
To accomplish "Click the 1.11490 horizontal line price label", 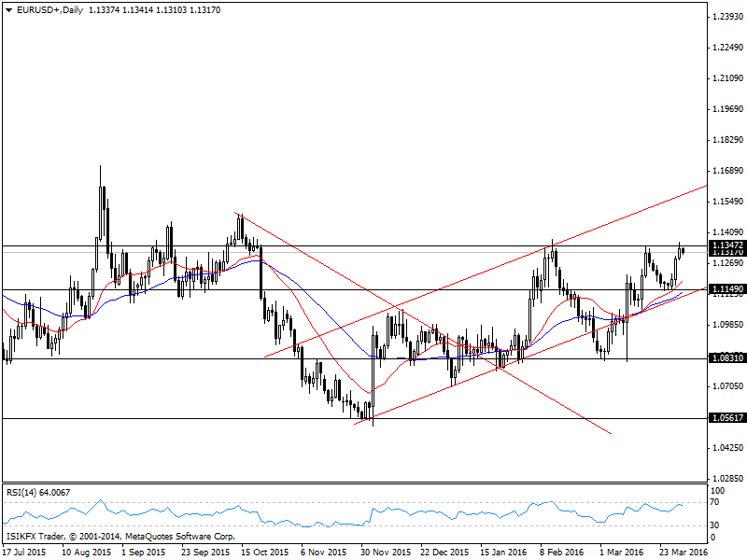I will [x=727, y=289].
